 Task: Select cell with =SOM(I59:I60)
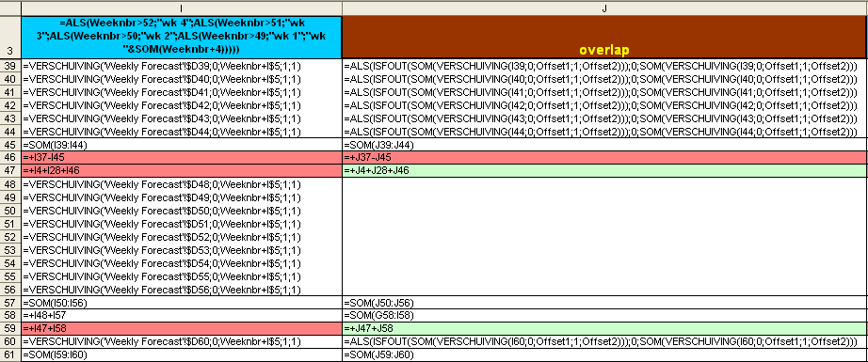coord(182,354)
